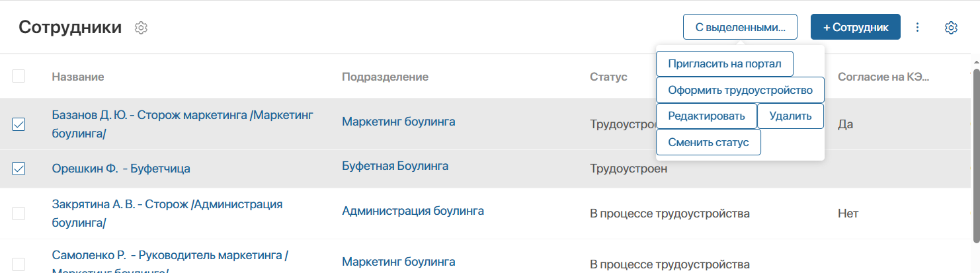Click the Название column header
980x273 pixels.
pyautogui.click(x=77, y=77)
